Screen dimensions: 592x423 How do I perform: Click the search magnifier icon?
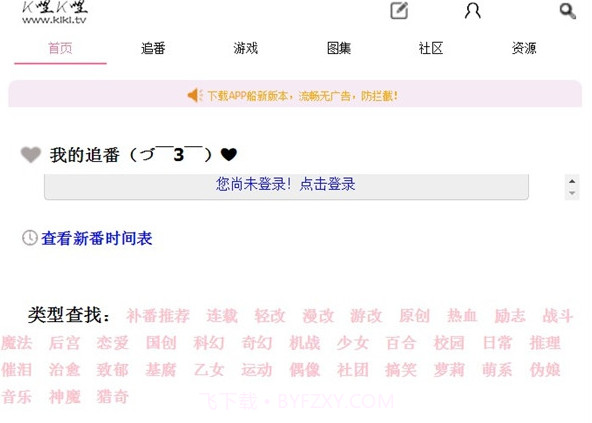(x=567, y=11)
